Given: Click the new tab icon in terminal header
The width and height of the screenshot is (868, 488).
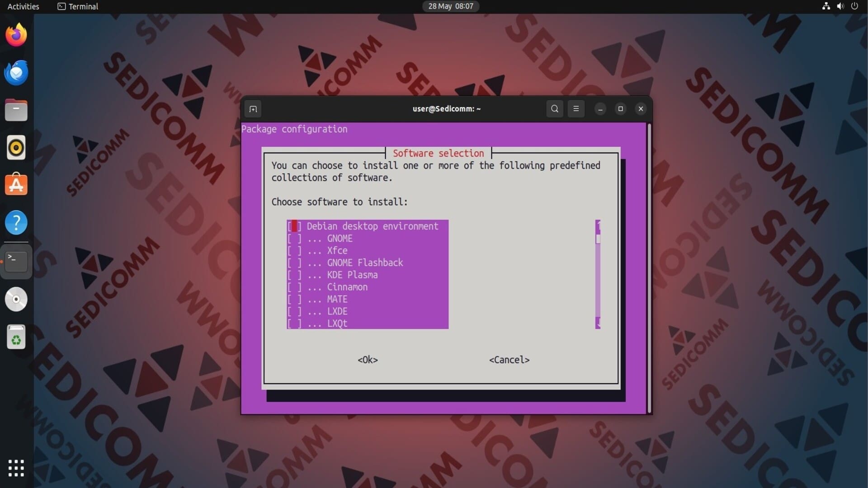Looking at the screenshot, I should [253, 109].
